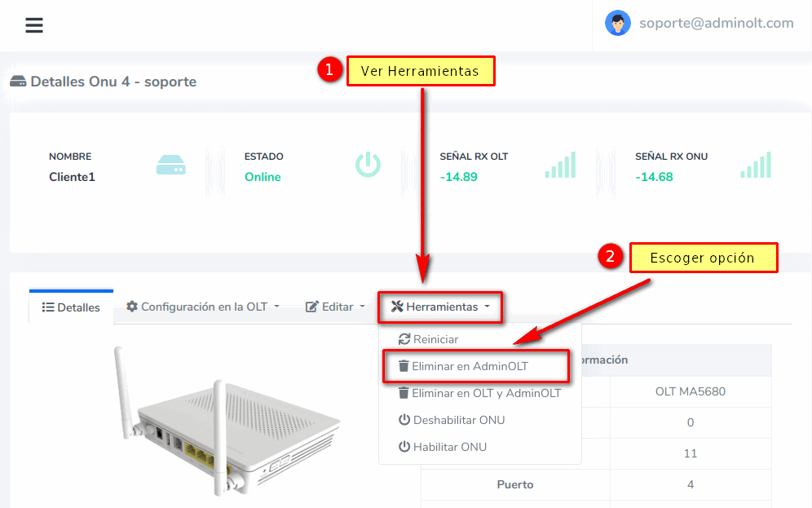Choose Eliminar en OLT y AdminOLT

click(486, 393)
